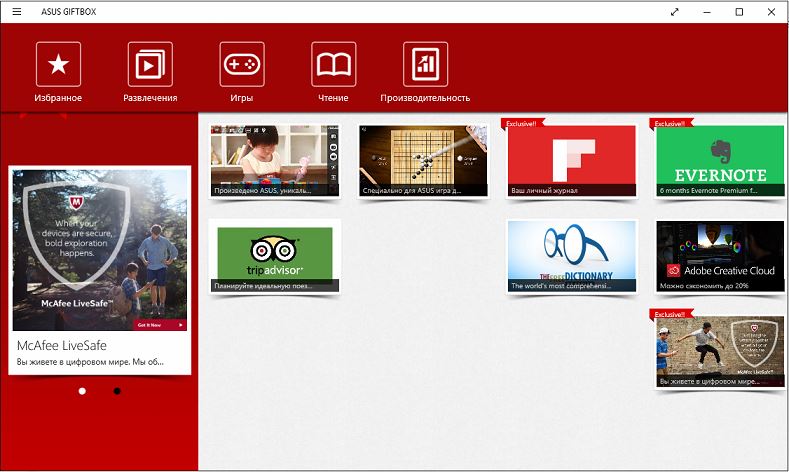Click the McAfee LiveSafe title text

61,345
